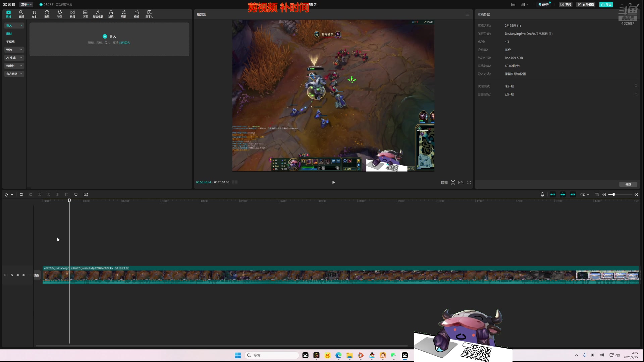Click the Windows Start button

point(238,355)
